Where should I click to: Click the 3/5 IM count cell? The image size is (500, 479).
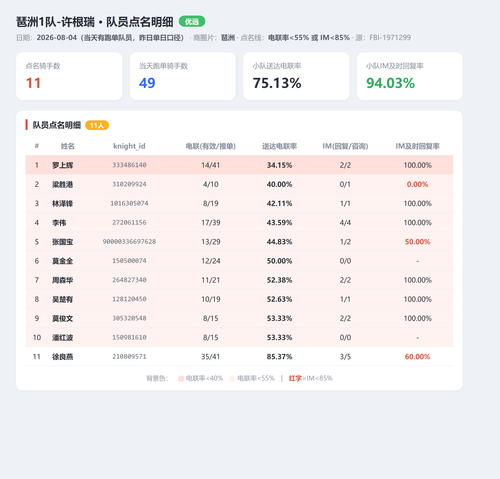345,357
